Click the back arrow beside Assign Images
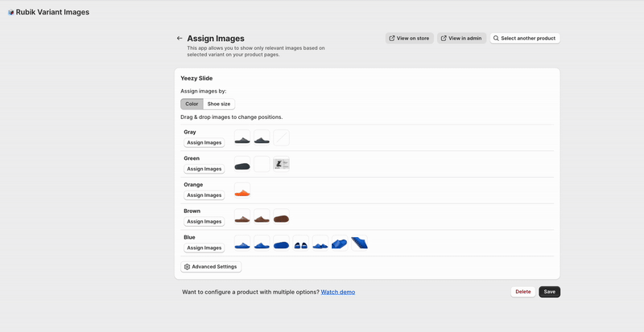This screenshot has width=644, height=332. [x=180, y=38]
